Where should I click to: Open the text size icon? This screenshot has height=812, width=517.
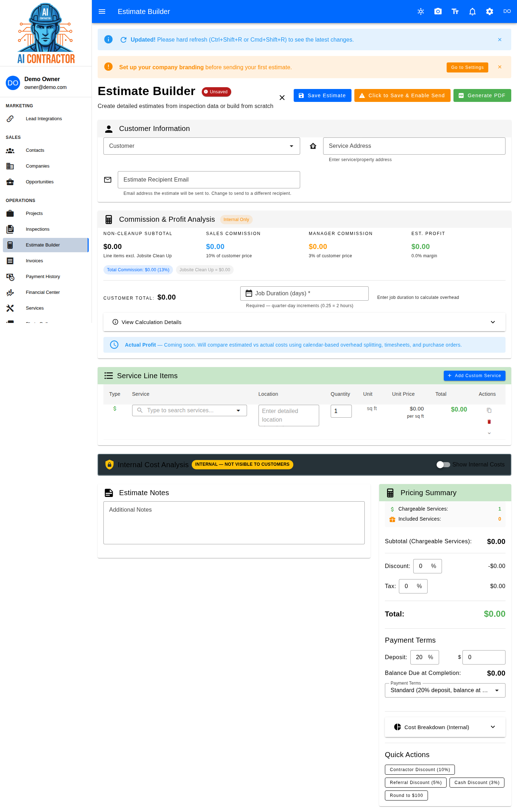click(x=455, y=11)
